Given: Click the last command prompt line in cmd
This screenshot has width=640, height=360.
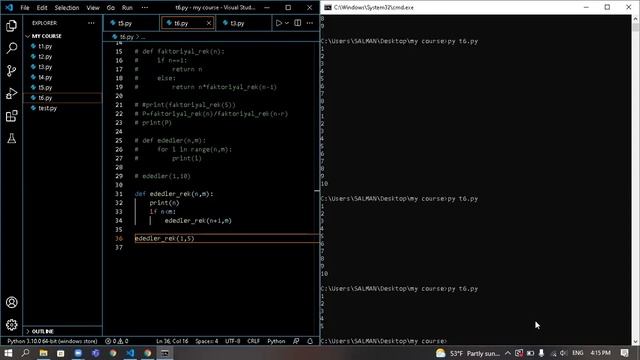Looking at the screenshot, I should 384,341.
